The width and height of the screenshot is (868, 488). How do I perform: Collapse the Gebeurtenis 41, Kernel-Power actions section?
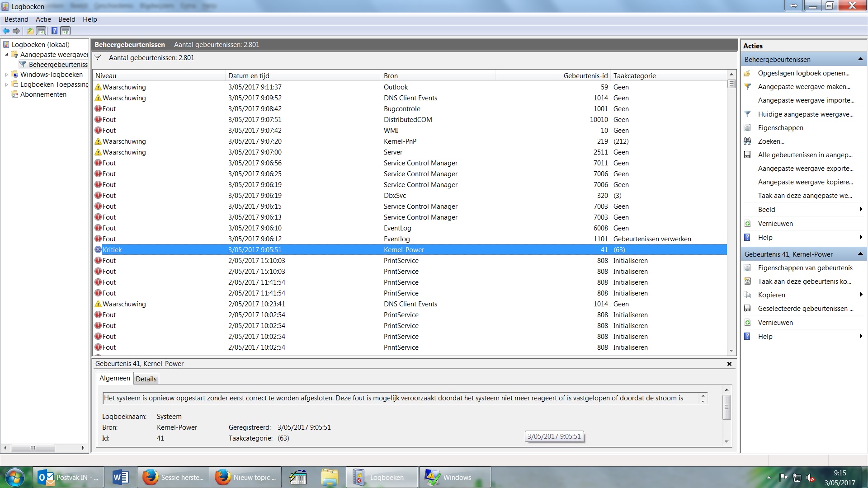860,254
